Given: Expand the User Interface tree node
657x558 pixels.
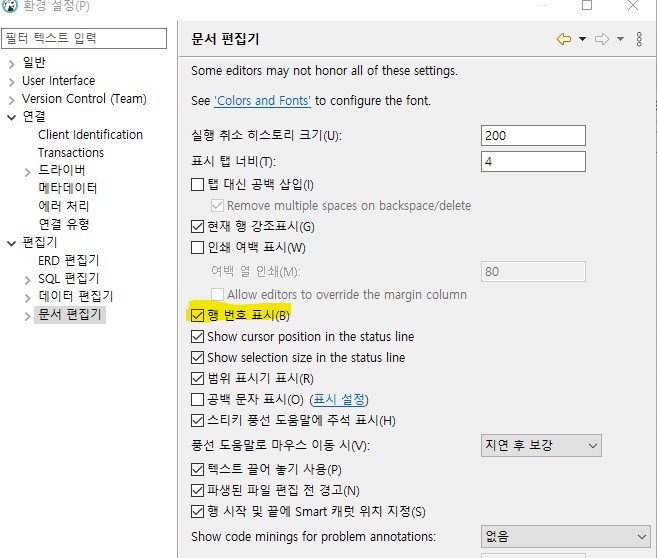Looking at the screenshot, I should click(x=11, y=82).
